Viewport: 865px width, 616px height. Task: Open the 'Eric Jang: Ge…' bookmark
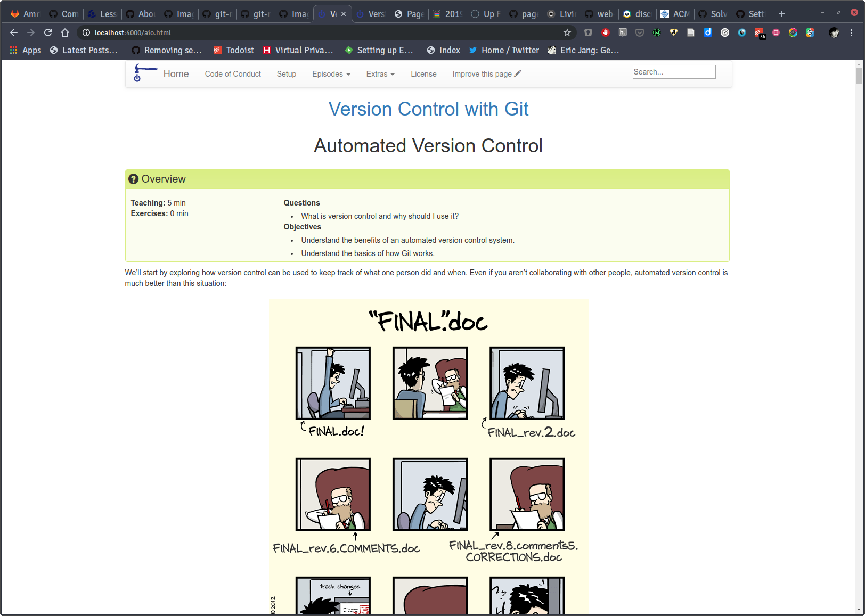pos(583,50)
